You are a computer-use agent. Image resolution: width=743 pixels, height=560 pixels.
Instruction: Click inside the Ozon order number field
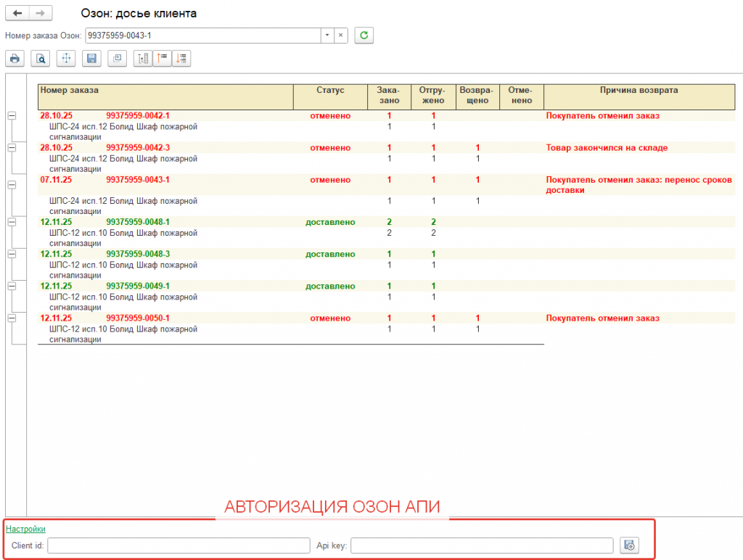(203, 36)
